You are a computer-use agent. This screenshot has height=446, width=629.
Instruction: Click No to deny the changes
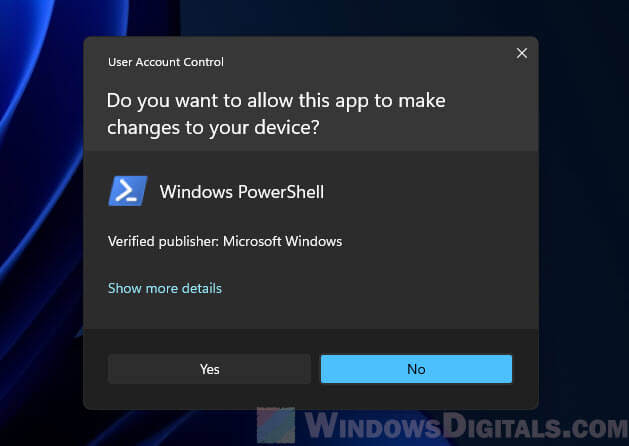(416, 369)
